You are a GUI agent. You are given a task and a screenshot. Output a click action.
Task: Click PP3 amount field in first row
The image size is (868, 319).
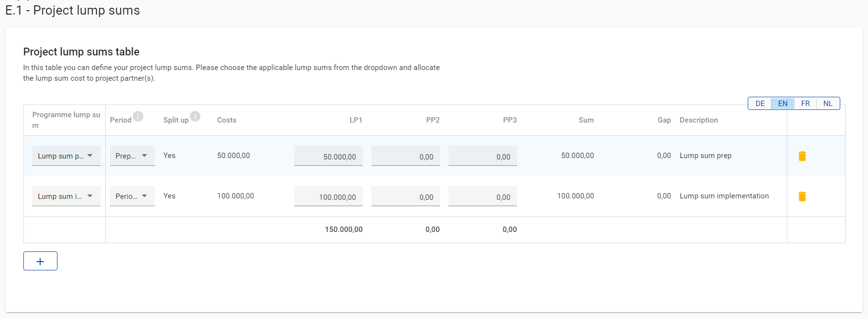pyautogui.click(x=482, y=156)
